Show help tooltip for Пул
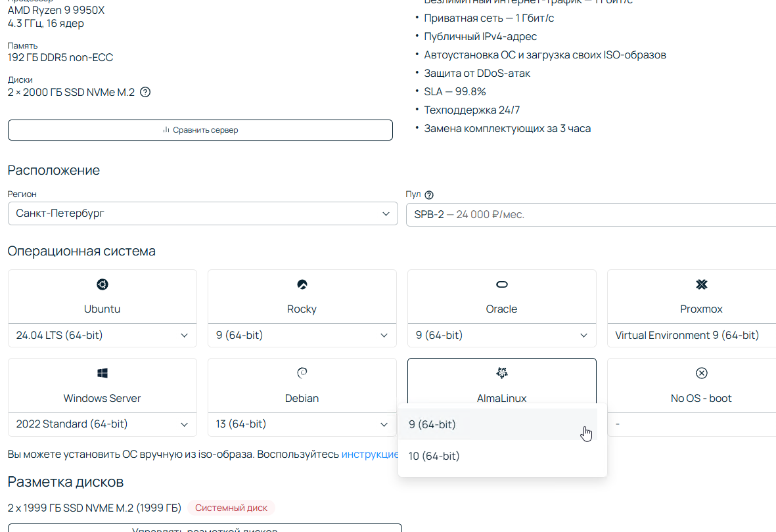The height and width of the screenshot is (532, 776). point(429,195)
